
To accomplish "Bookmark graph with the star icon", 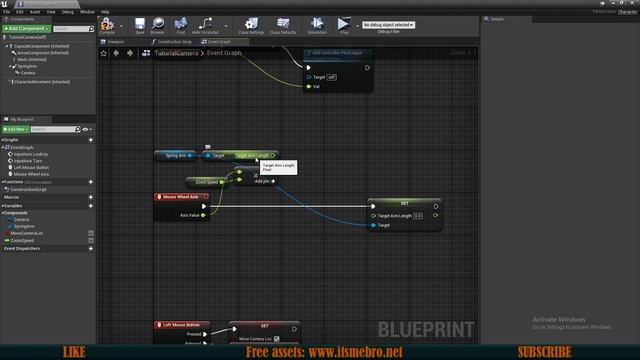I will [104, 53].
